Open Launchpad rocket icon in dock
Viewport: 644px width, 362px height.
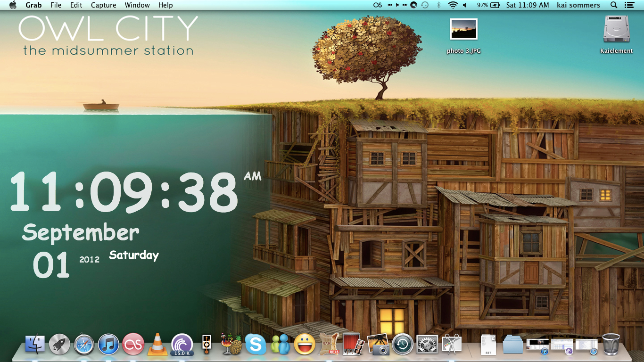tap(59, 344)
